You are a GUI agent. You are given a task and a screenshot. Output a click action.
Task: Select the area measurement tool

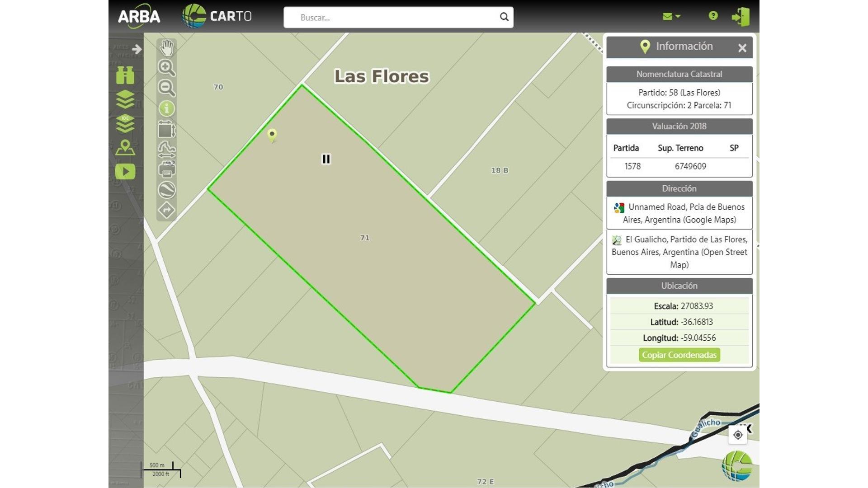click(166, 130)
